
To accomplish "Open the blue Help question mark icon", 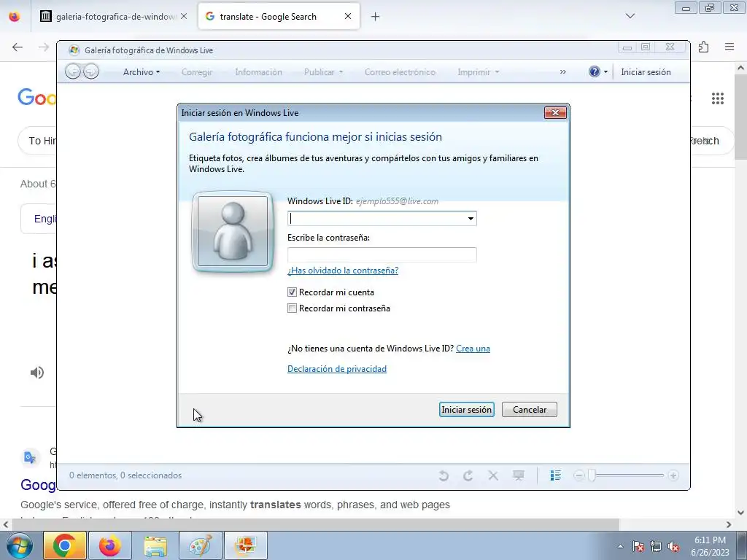I will click(x=594, y=71).
